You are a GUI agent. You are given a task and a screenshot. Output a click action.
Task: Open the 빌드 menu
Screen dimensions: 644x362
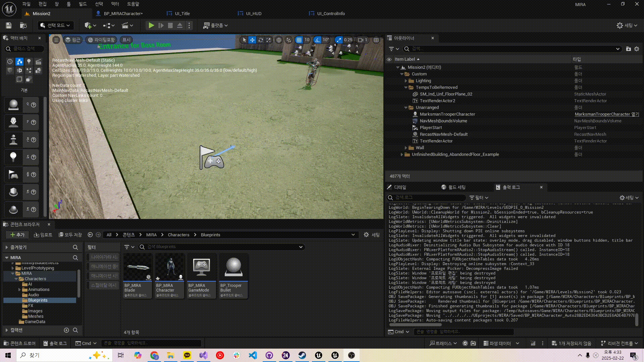83,4
